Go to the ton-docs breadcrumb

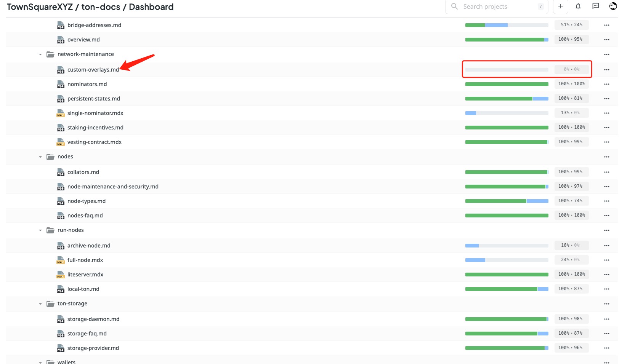[x=101, y=7]
